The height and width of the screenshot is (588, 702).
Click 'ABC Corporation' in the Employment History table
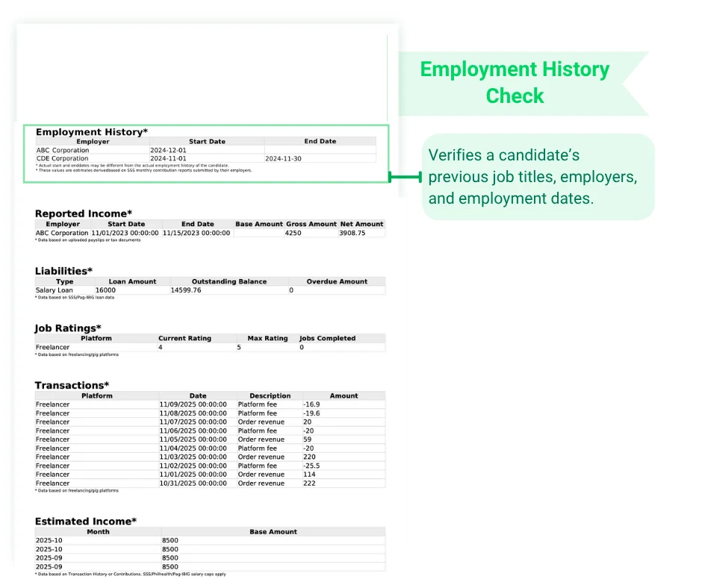pyautogui.click(x=63, y=150)
